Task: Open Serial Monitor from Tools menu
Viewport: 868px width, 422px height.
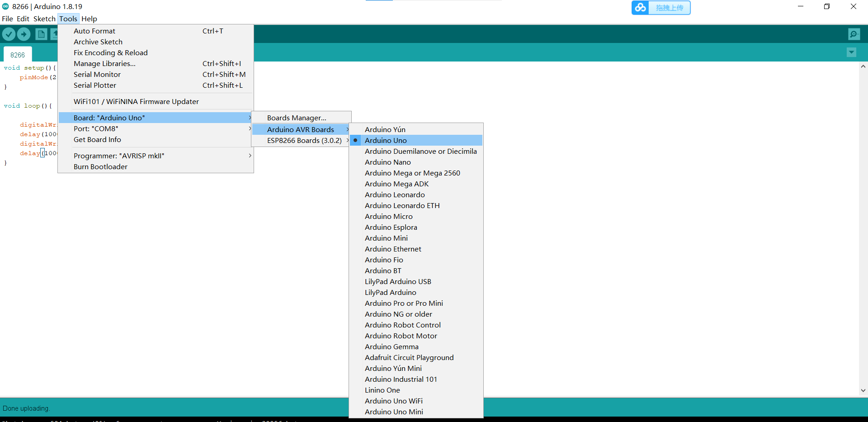Action: click(x=156, y=74)
